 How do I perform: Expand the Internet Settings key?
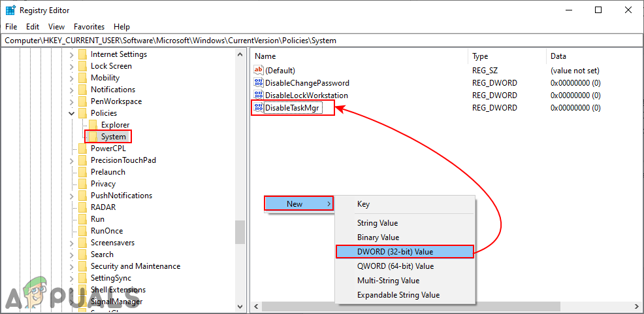pyautogui.click(x=71, y=54)
